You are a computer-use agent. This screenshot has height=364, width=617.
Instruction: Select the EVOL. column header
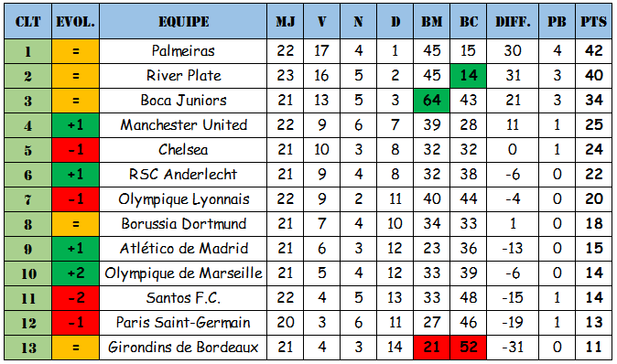click(75, 21)
